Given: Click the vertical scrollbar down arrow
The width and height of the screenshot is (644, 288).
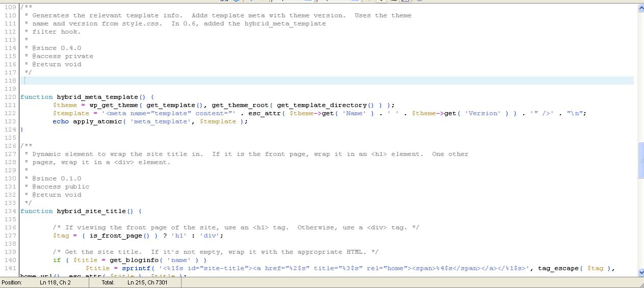Looking at the screenshot, I should point(640,273).
